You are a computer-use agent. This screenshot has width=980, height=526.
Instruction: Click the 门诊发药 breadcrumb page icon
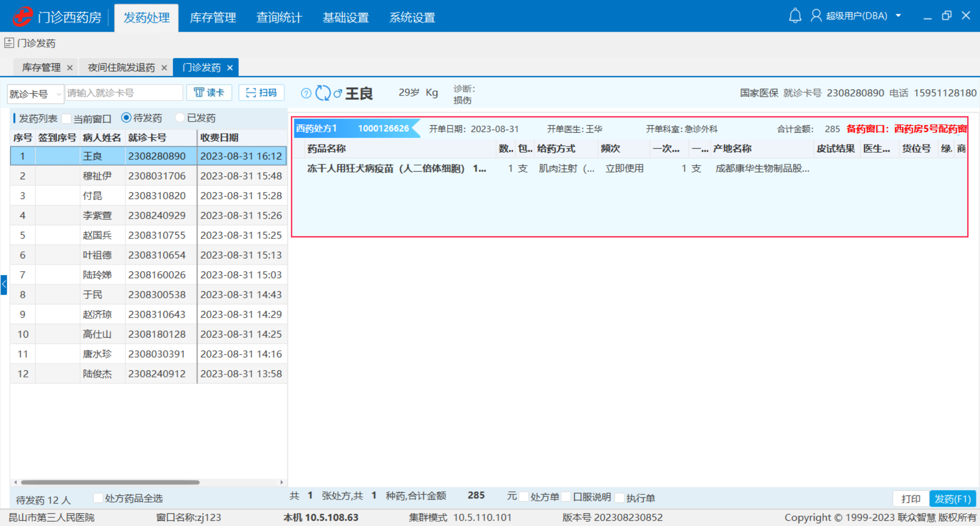pos(9,43)
